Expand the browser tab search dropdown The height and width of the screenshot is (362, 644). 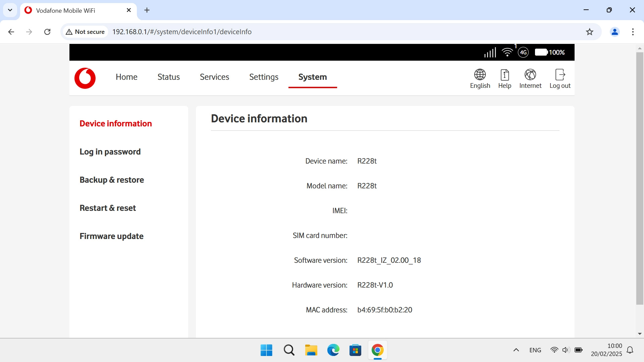[10, 10]
